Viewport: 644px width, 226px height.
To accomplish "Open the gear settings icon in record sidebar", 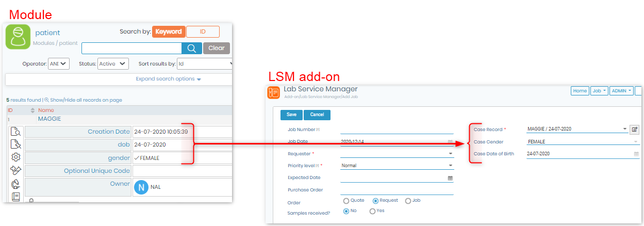I will [x=16, y=157].
